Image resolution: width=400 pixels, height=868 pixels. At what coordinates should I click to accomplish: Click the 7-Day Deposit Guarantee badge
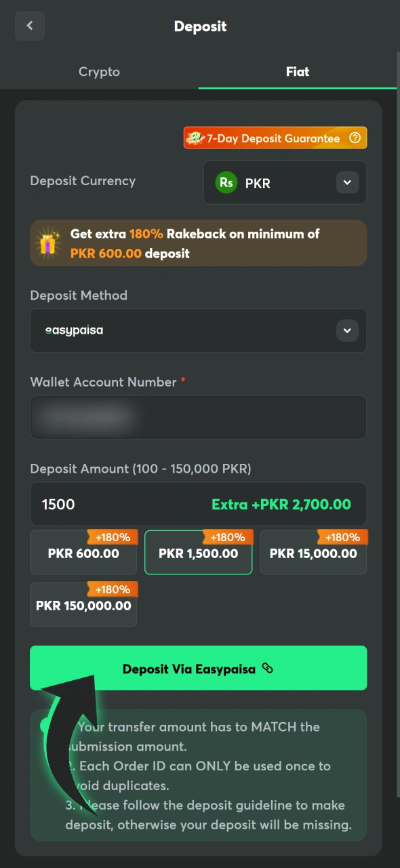pos(275,138)
